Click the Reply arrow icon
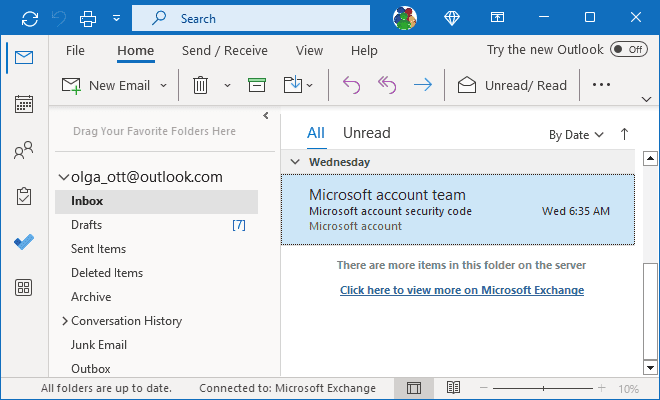 click(x=351, y=85)
